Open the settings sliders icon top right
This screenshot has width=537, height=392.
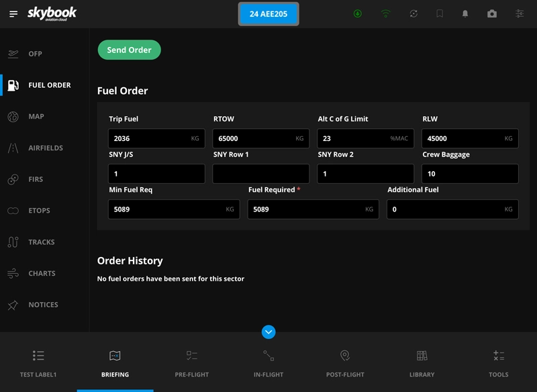[520, 11]
